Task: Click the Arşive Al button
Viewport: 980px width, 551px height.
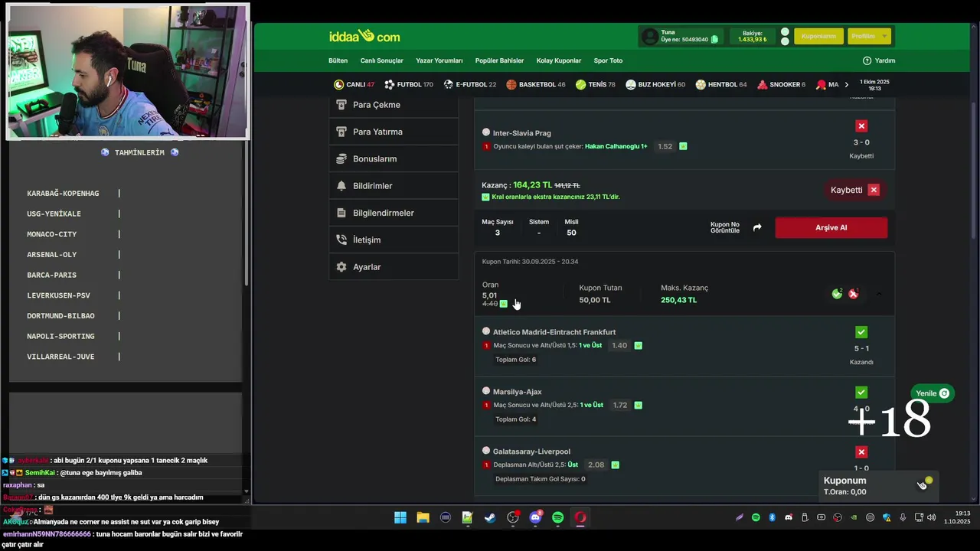Action: pos(831,227)
